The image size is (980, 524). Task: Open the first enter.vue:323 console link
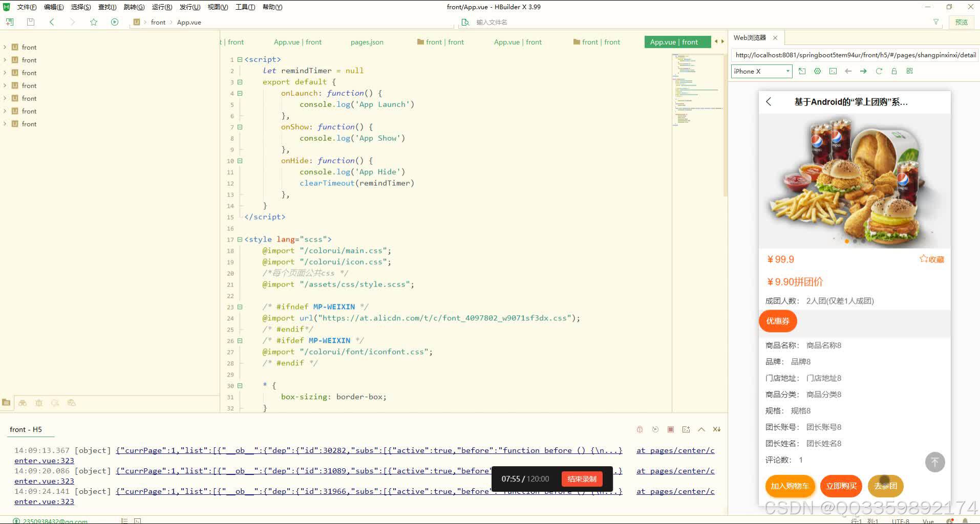(x=44, y=461)
